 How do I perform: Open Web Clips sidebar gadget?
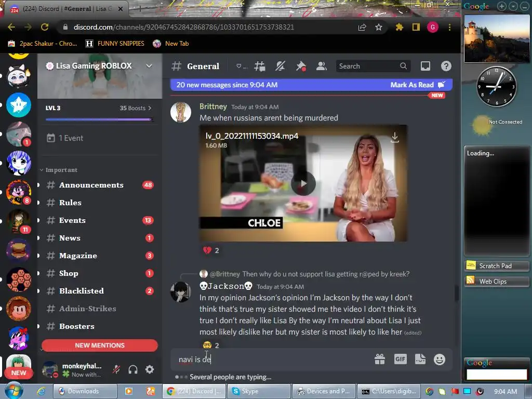tap(496, 281)
